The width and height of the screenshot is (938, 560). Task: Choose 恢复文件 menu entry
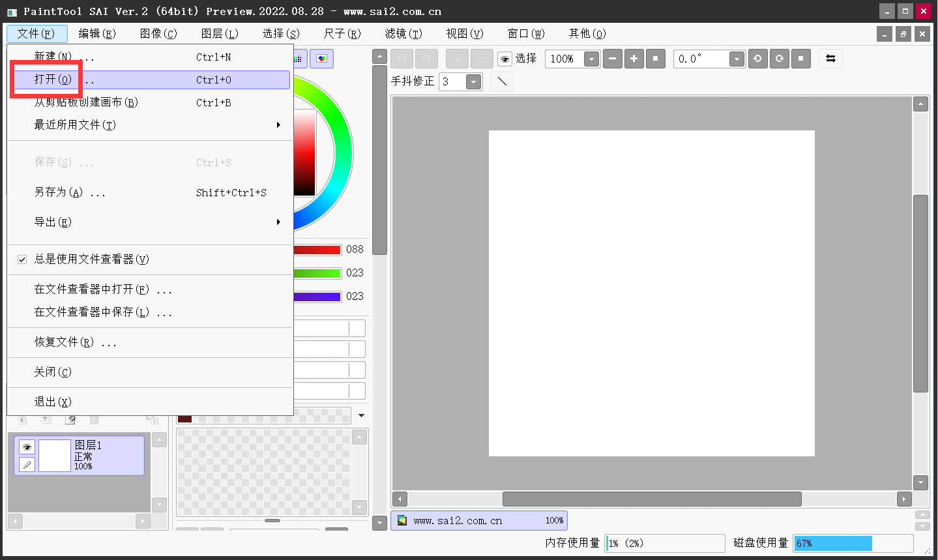pos(149,342)
